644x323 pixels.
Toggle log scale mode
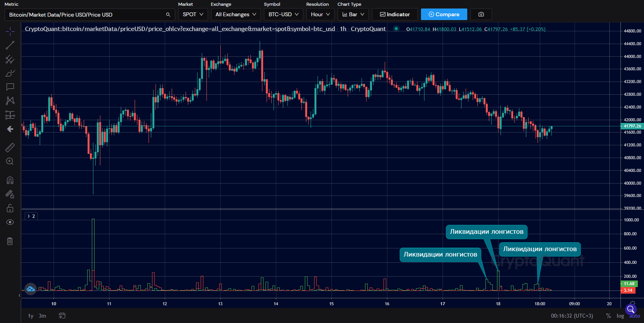pyautogui.click(x=620, y=316)
